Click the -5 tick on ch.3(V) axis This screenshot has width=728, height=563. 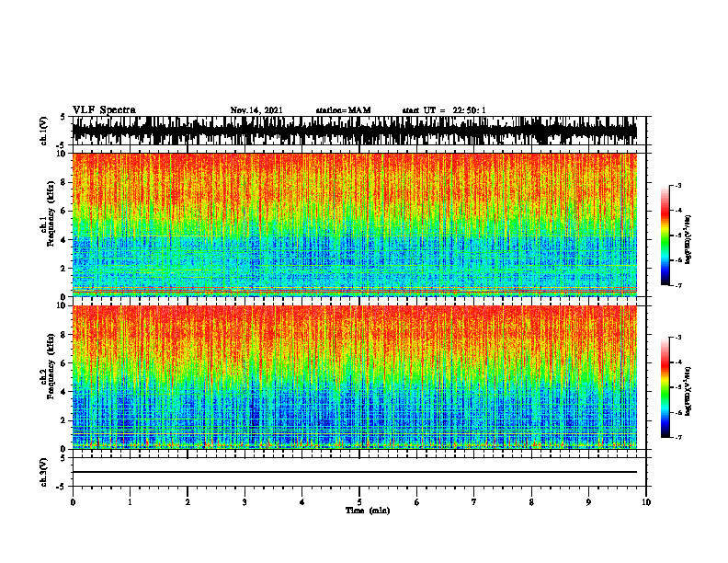(63, 487)
